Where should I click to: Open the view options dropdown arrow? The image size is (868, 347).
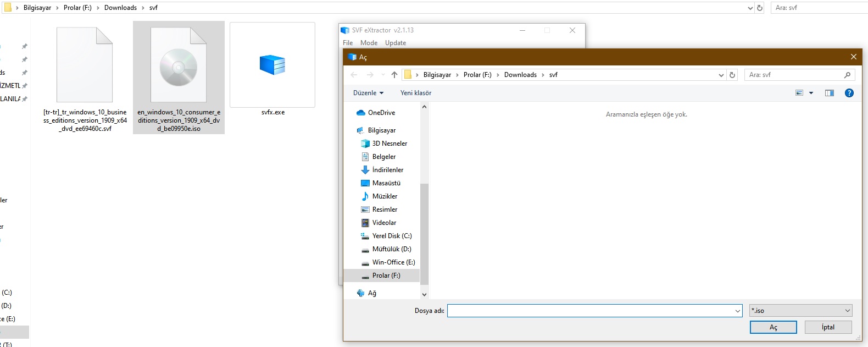[x=811, y=93]
